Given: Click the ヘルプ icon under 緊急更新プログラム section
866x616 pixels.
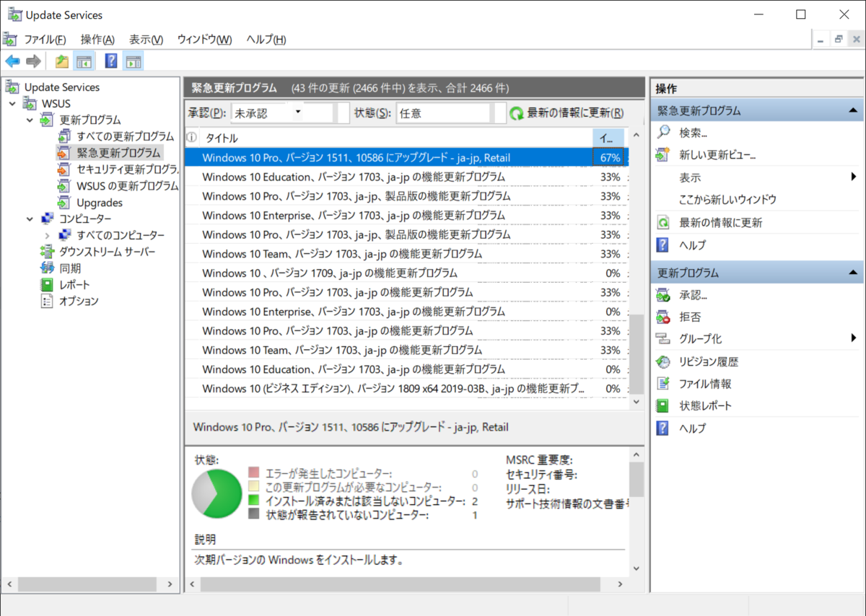Looking at the screenshot, I should click(663, 245).
